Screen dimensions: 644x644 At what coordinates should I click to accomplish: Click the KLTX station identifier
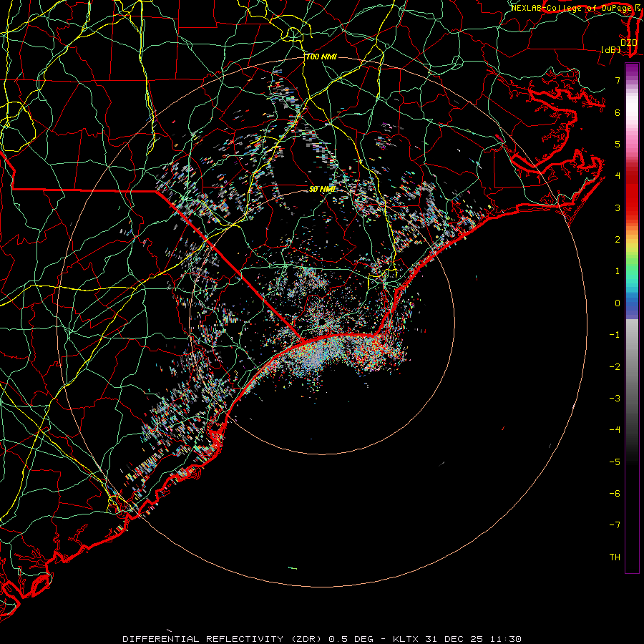406,639
